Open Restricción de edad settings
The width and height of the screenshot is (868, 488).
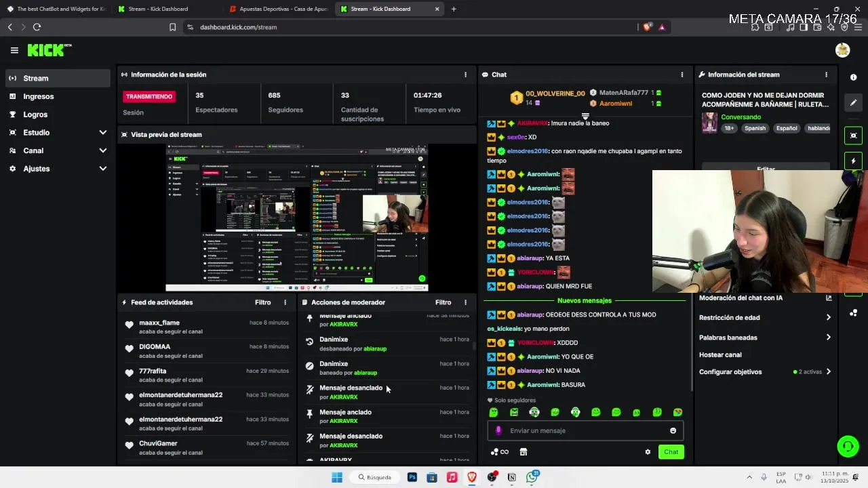coord(765,317)
